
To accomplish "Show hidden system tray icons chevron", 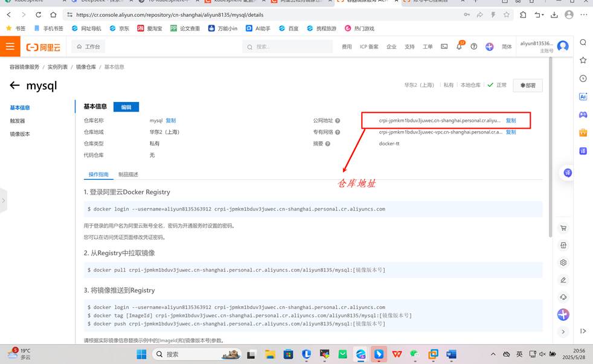I will [x=493, y=354].
